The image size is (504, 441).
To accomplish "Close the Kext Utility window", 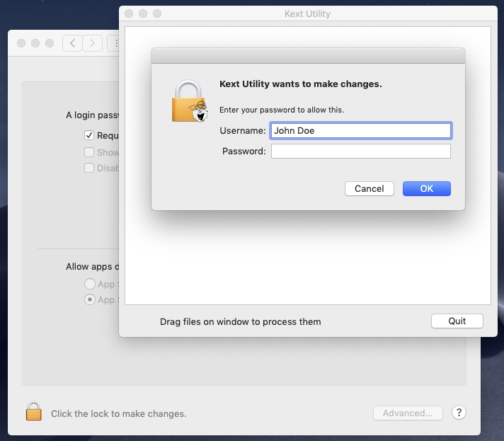I will [x=129, y=13].
